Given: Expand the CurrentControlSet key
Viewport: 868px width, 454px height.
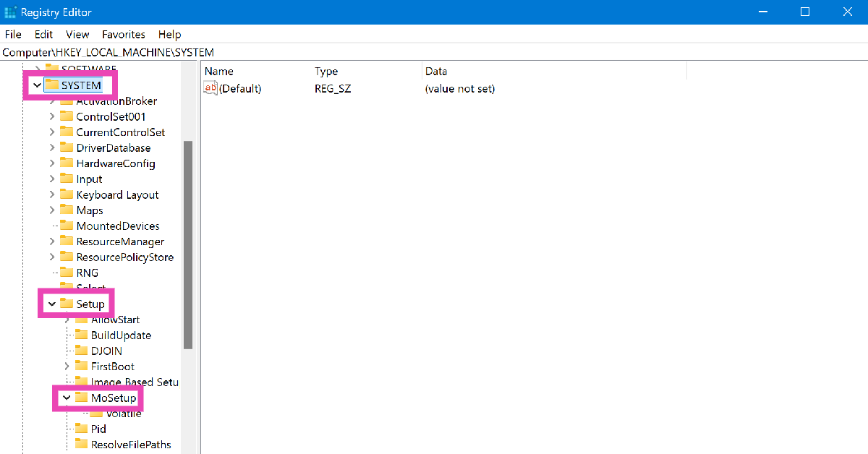Looking at the screenshot, I should [x=52, y=132].
